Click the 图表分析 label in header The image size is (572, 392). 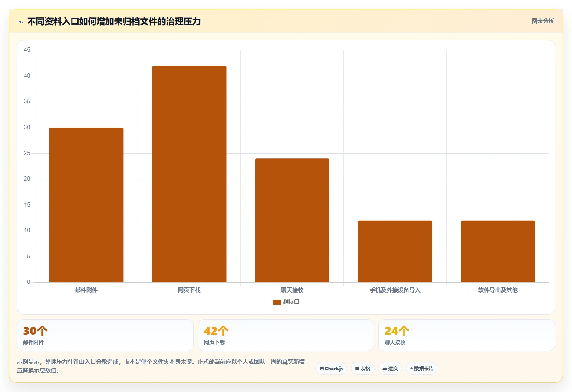point(542,21)
